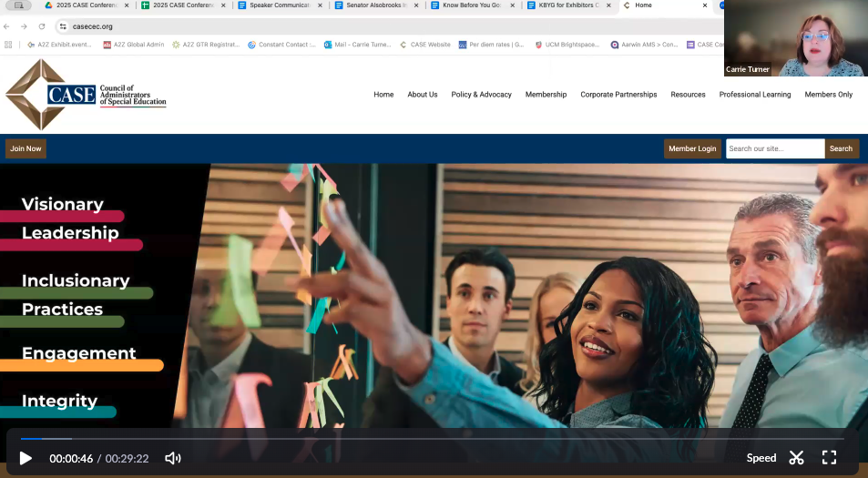Open the CASE Website bookmark
The width and height of the screenshot is (868, 478).
(x=425, y=45)
